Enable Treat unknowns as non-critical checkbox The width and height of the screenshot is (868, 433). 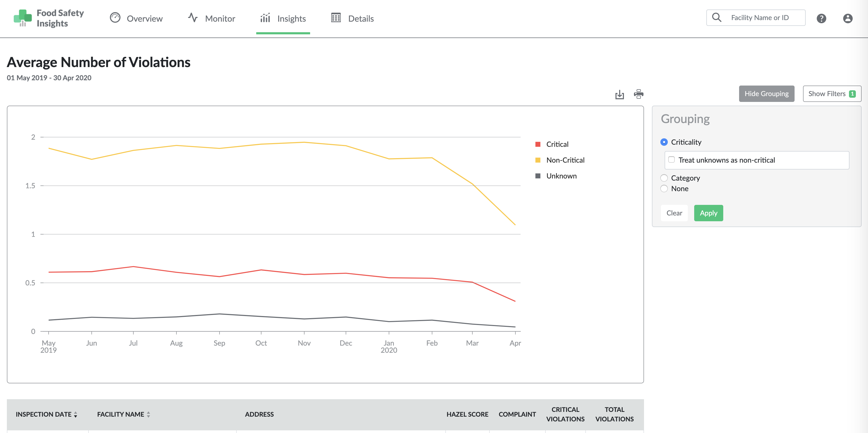point(671,160)
